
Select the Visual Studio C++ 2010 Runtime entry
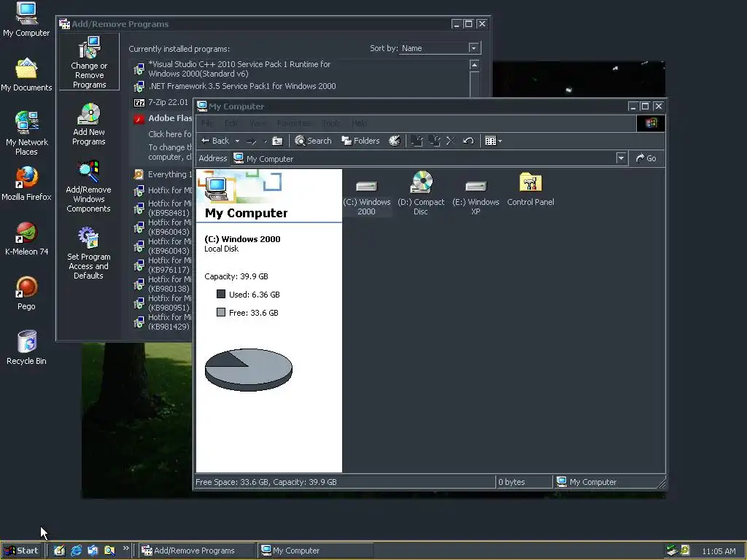232,69
